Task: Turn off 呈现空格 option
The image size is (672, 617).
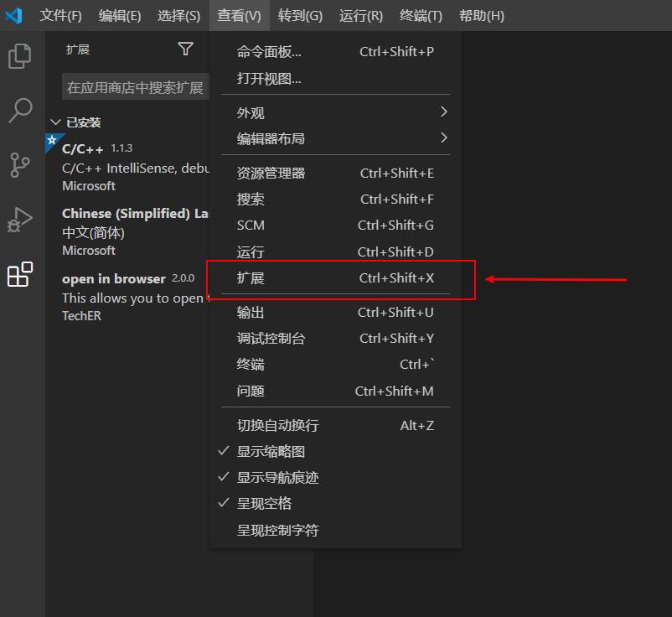Action: point(270,503)
